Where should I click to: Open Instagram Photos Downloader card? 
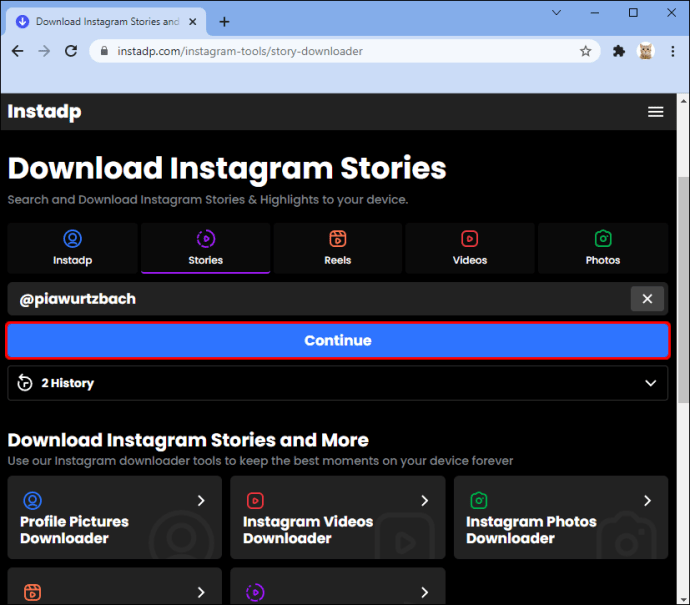(x=561, y=517)
